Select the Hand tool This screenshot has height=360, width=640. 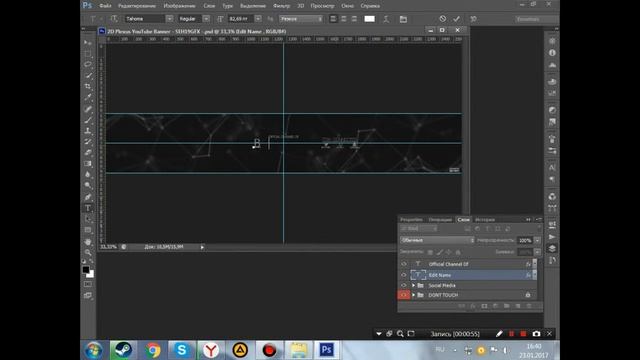pos(88,242)
